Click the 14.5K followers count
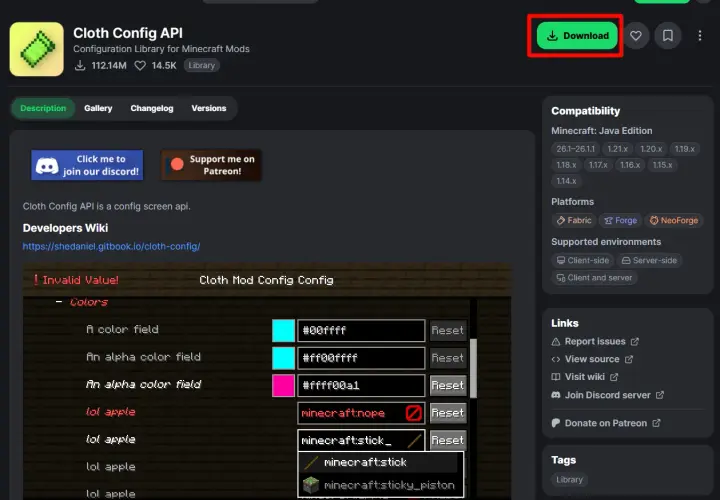 point(164,66)
